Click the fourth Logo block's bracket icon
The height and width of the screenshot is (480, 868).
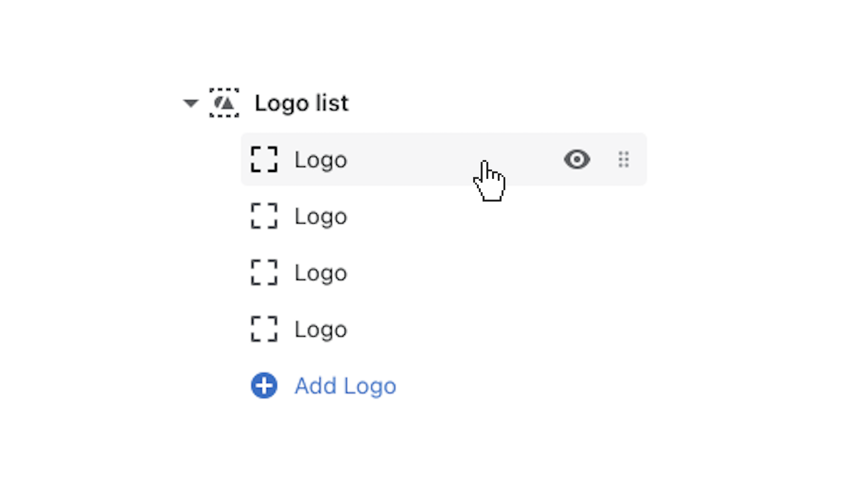coord(264,329)
